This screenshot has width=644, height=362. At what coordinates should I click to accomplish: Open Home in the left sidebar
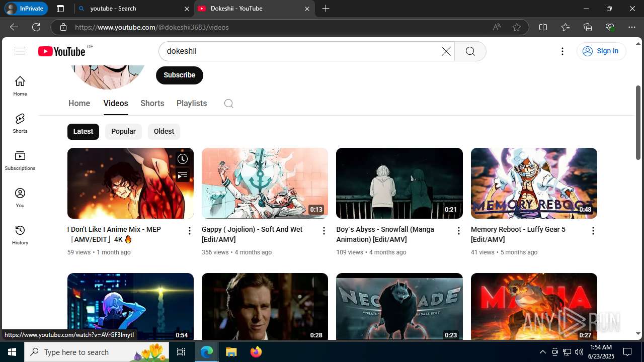(x=20, y=86)
